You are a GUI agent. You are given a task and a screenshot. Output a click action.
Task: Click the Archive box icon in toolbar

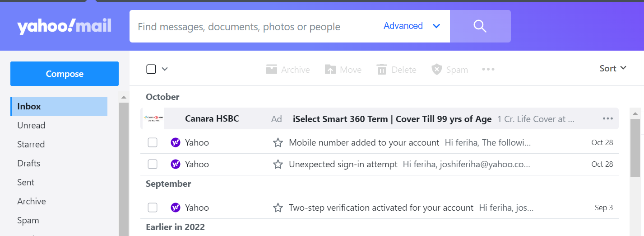click(271, 69)
